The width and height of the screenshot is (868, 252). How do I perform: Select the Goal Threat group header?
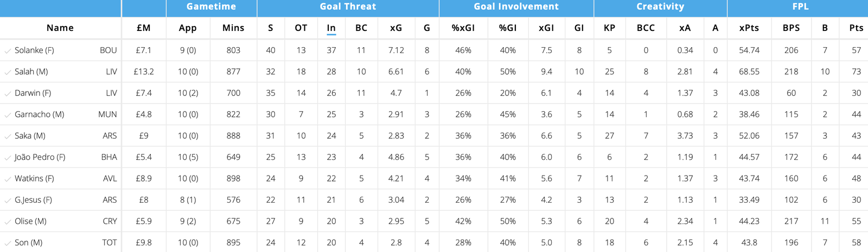click(x=348, y=7)
